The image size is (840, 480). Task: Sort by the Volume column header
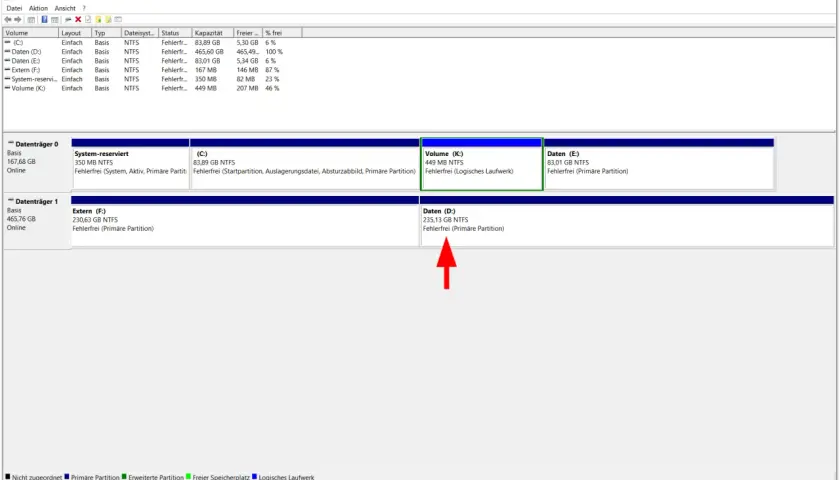pyautogui.click(x=31, y=33)
